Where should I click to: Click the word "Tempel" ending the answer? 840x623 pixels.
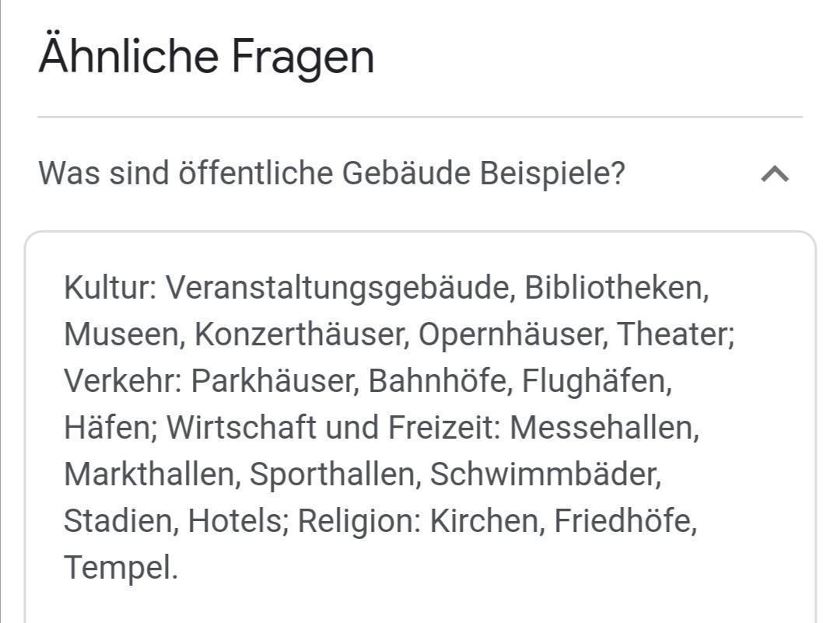pyautogui.click(x=117, y=568)
